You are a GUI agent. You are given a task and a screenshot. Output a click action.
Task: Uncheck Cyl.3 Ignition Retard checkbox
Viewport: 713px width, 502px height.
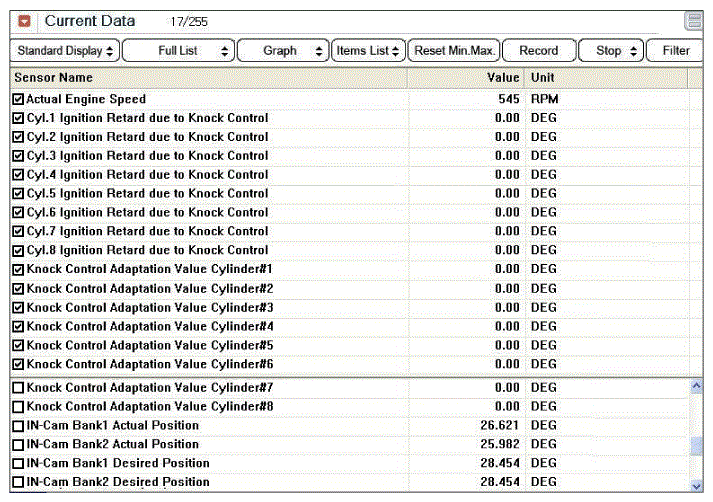click(x=18, y=156)
